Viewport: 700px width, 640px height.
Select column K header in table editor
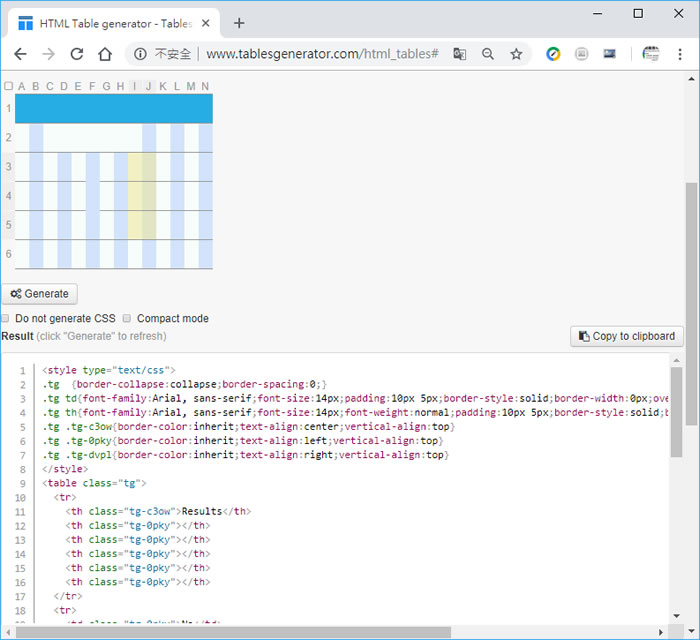pyautogui.click(x=162, y=86)
